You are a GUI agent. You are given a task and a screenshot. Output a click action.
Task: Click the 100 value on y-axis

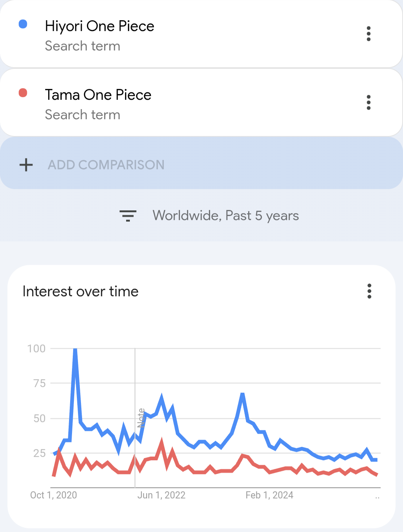(x=36, y=349)
